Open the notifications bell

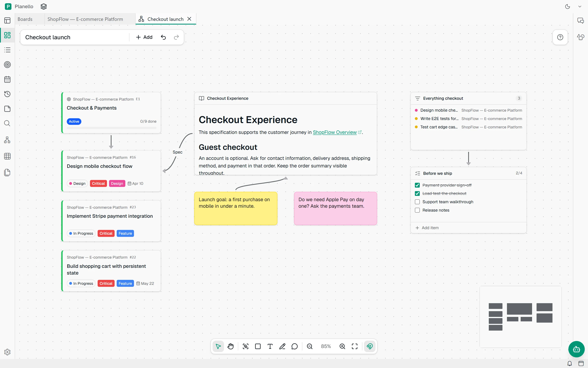[x=570, y=364]
